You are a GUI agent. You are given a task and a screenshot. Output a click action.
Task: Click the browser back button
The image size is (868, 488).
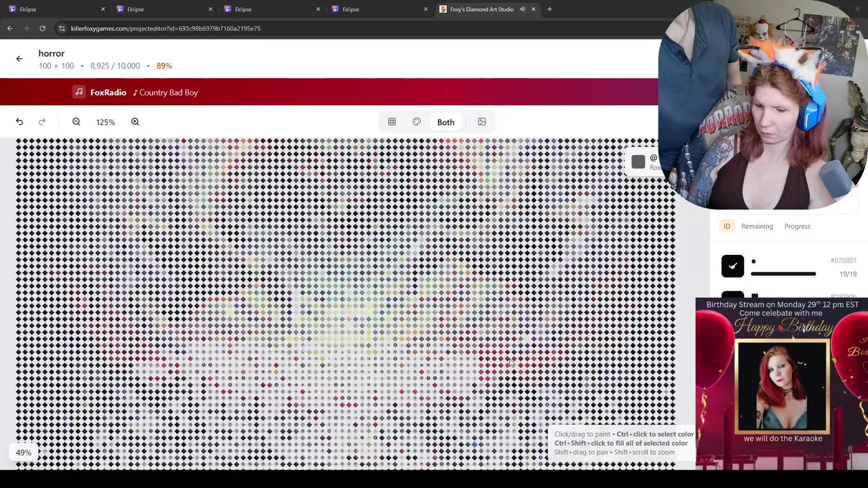9,28
